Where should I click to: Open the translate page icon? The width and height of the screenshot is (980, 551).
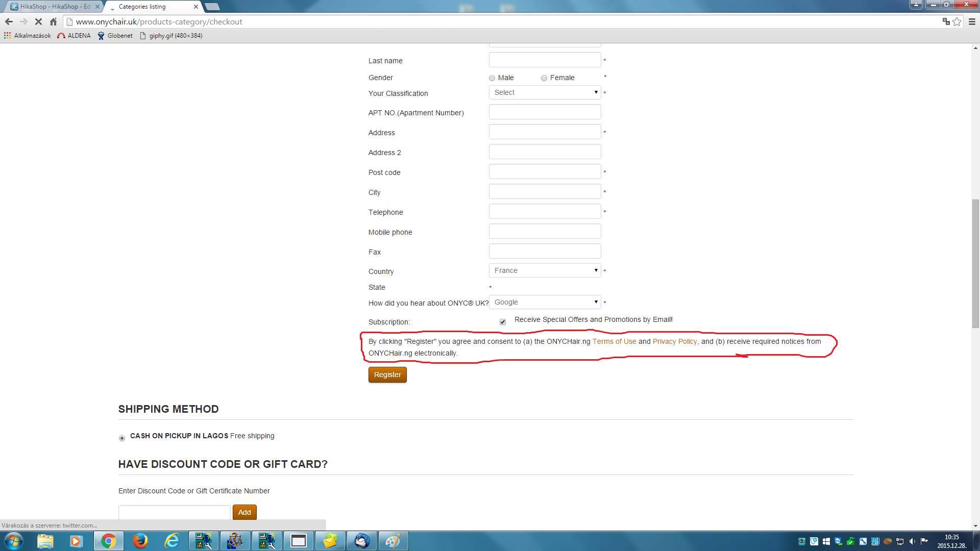(x=946, y=21)
